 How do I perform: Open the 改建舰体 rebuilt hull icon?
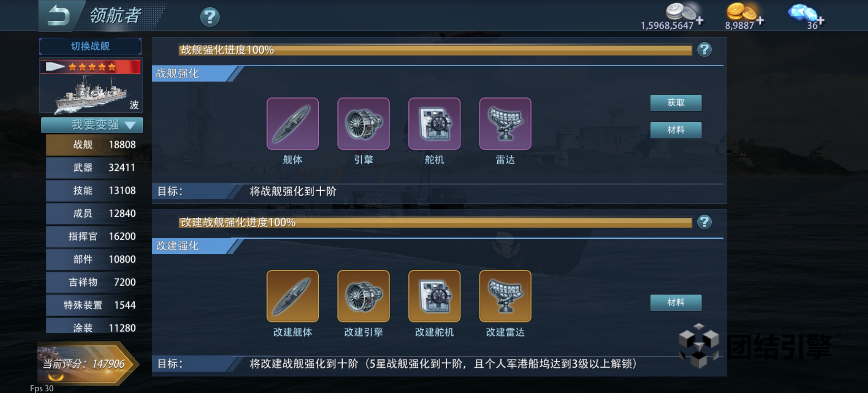(x=293, y=296)
